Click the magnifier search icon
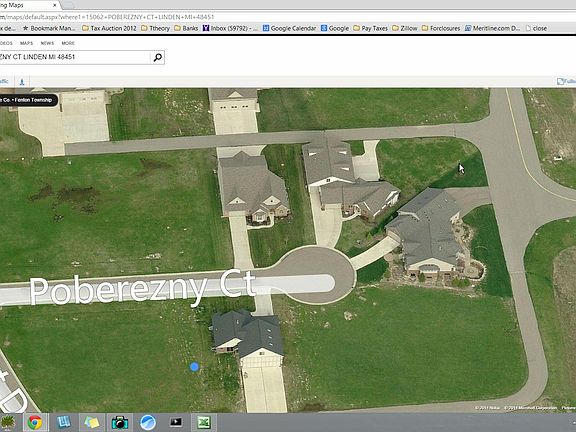 tap(158, 57)
